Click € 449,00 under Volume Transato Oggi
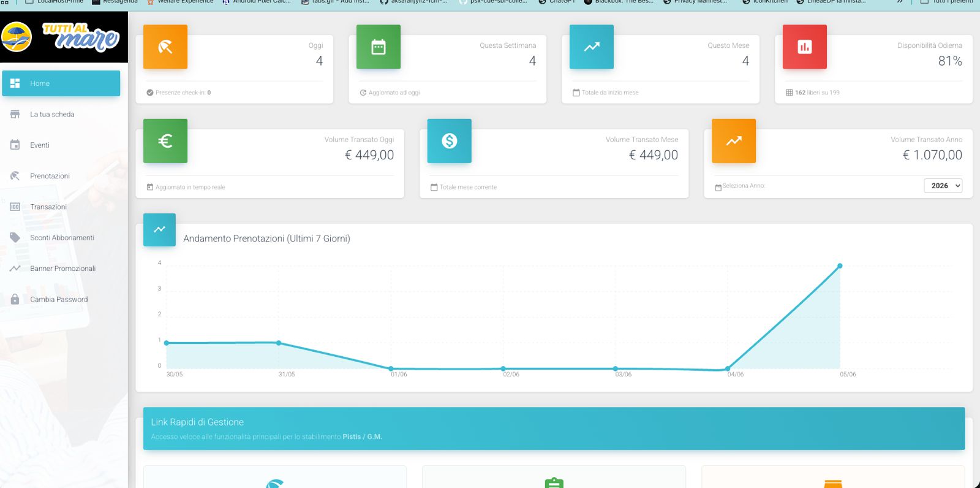Image resolution: width=980 pixels, height=488 pixels. 369,155
